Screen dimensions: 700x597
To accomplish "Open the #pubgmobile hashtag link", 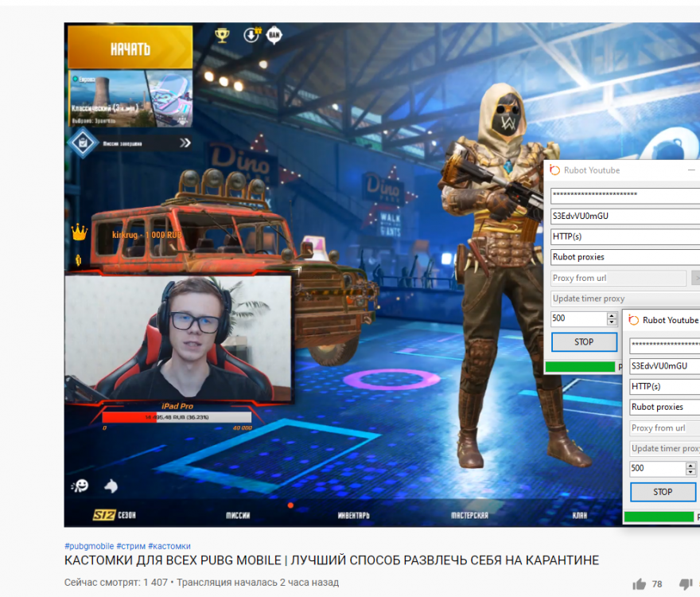I will 89,546.
